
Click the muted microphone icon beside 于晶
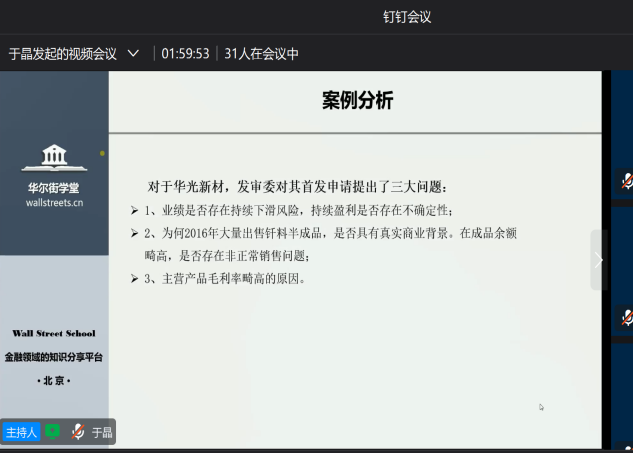pyautogui.click(x=78, y=432)
